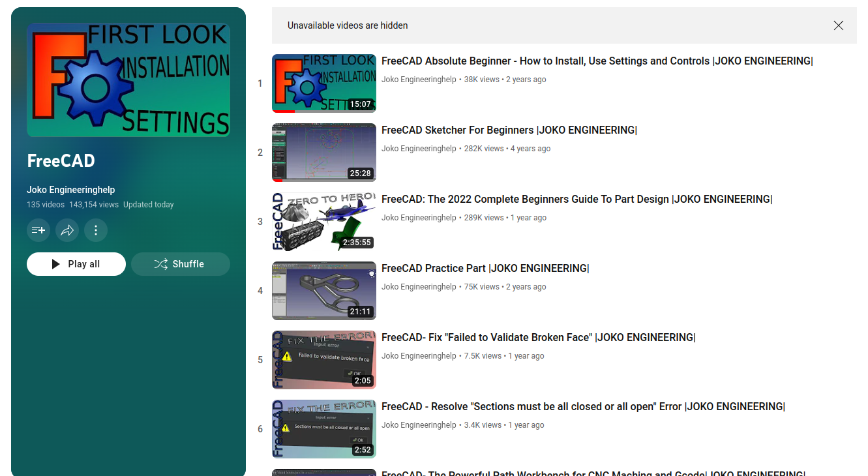Click Unavailable videos are hidden message
Image resolution: width=868 pixels, height=476 pixels.
pyautogui.click(x=348, y=25)
